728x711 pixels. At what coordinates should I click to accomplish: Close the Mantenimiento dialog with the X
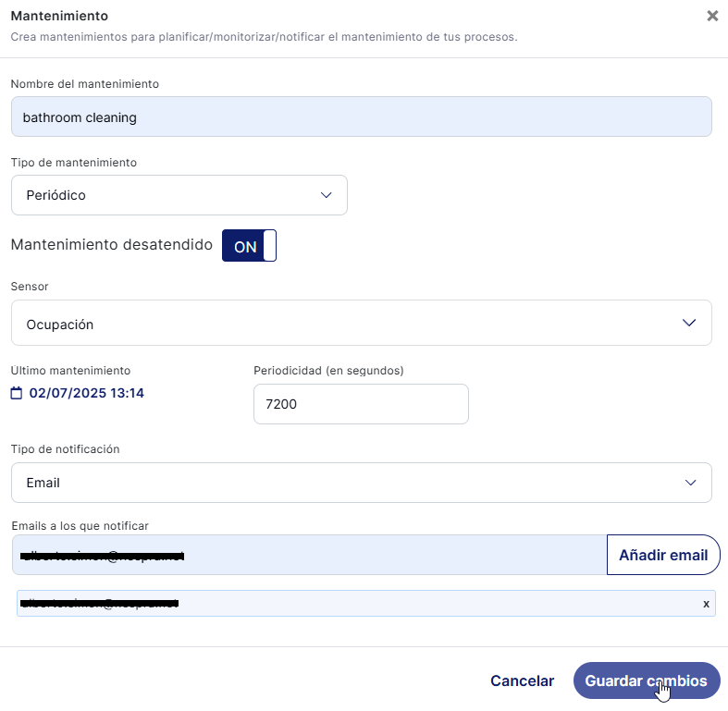pyautogui.click(x=711, y=16)
